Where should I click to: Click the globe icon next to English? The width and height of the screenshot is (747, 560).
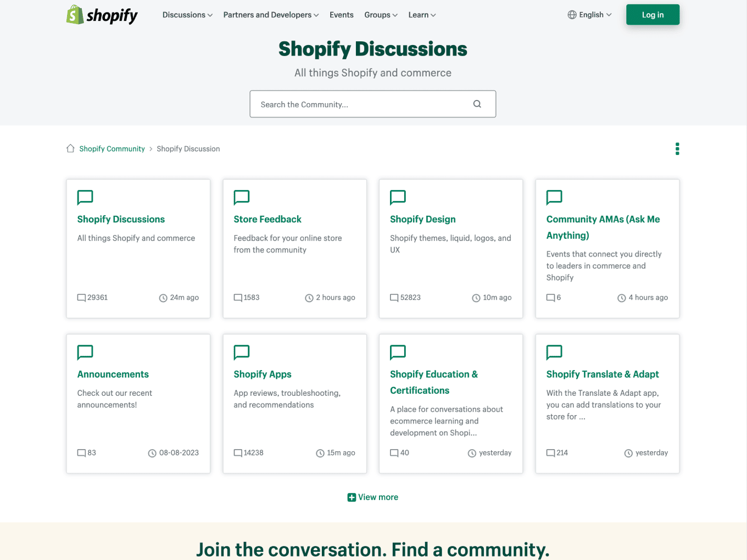coord(572,15)
